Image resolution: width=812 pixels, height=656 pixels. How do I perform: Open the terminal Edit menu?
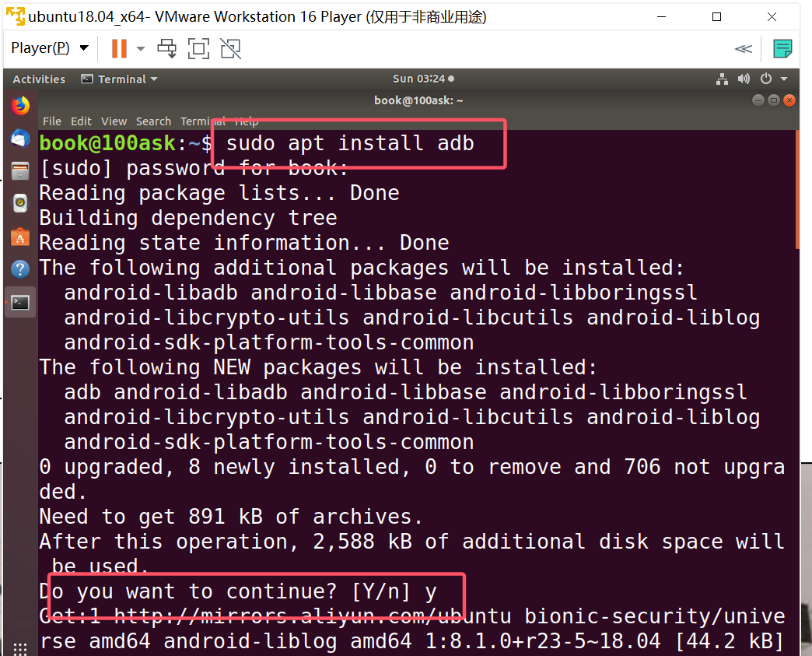tap(81, 121)
